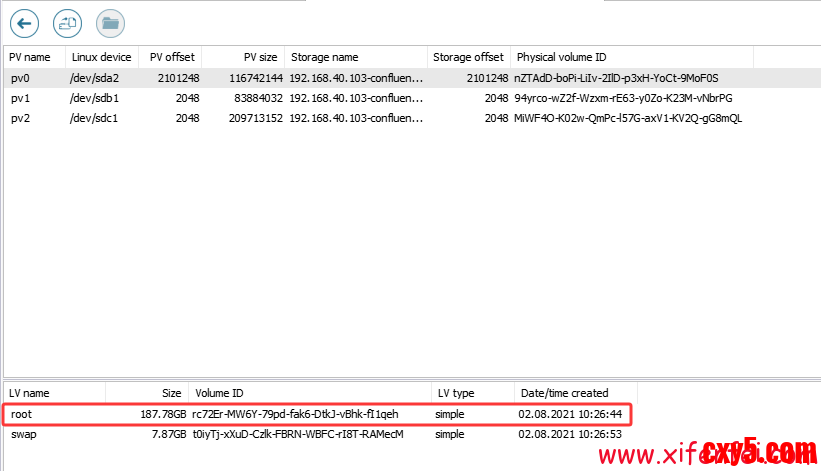821x471 pixels.
Task: Click the Physical volume ID column header
Action: pos(632,57)
